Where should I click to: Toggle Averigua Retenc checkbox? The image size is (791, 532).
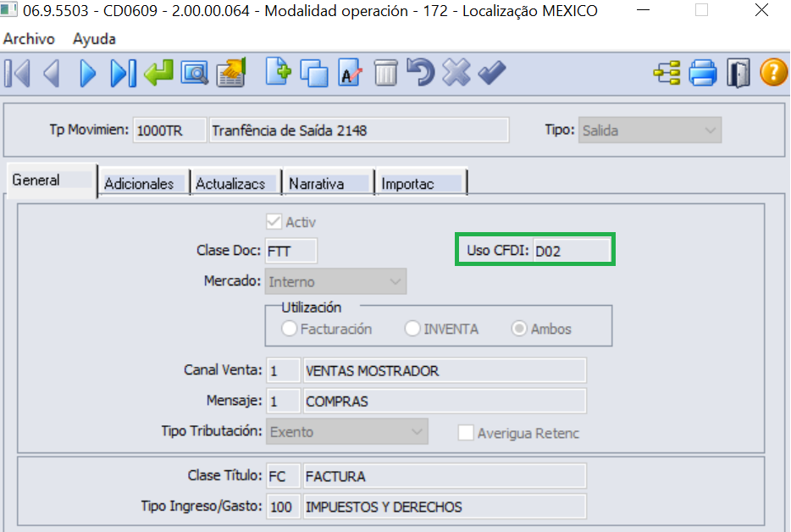[x=466, y=433]
